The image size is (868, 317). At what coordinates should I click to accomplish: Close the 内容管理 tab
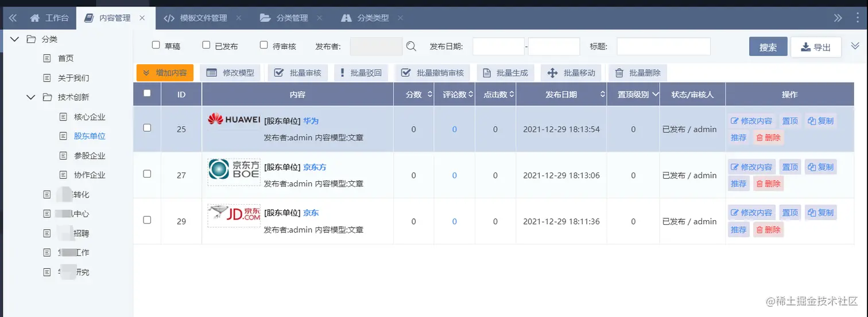(x=142, y=18)
